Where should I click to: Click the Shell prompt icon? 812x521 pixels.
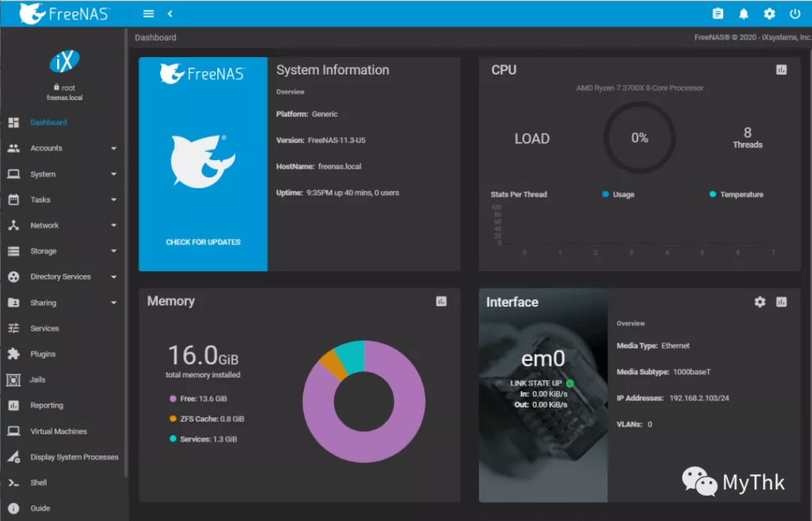point(13,483)
